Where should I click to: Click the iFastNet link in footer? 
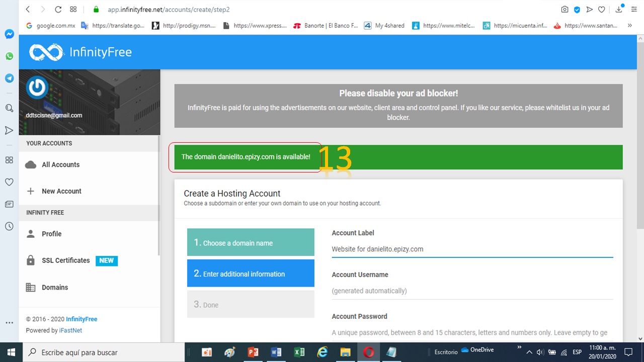click(70, 330)
